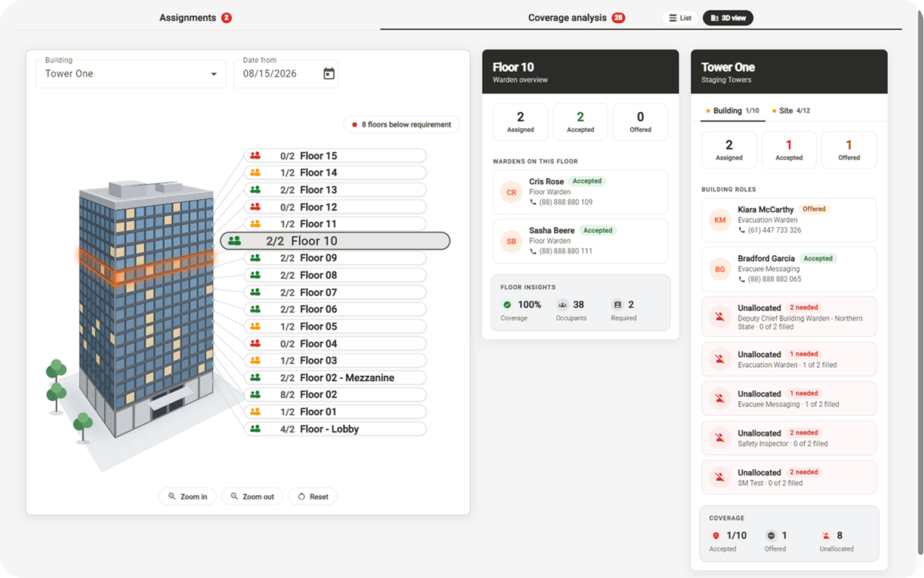The height and width of the screenshot is (578, 924).
Task: Click the unallocated icon for Safety Inspector
Action: click(x=720, y=438)
